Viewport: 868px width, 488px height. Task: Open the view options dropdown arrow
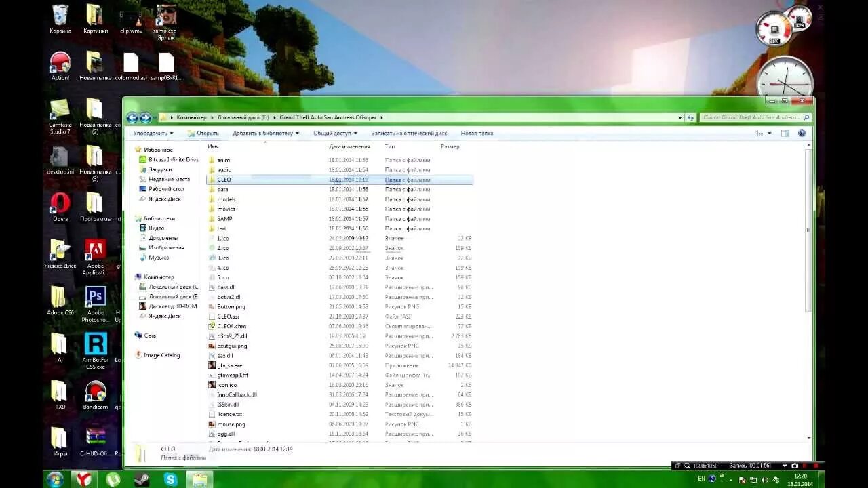click(770, 134)
